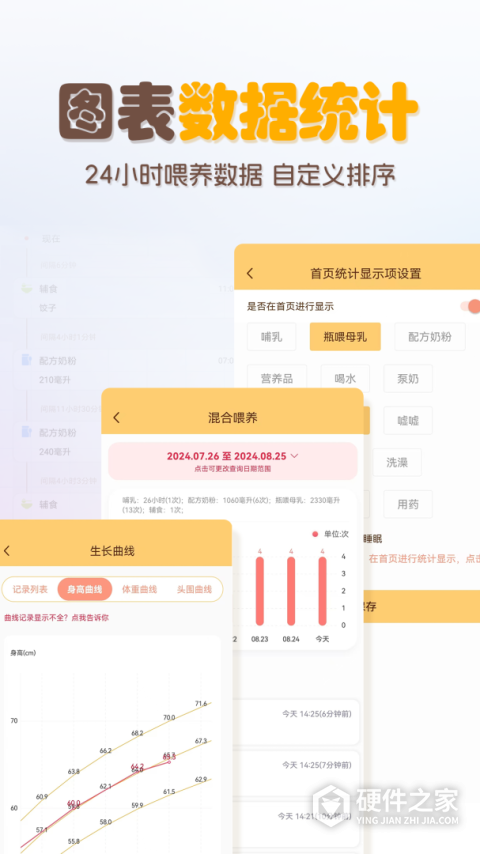The width and height of the screenshot is (480, 854).
Task: Open date range 2024.07.26 至 2024.08.25 picker
Action: click(x=233, y=460)
